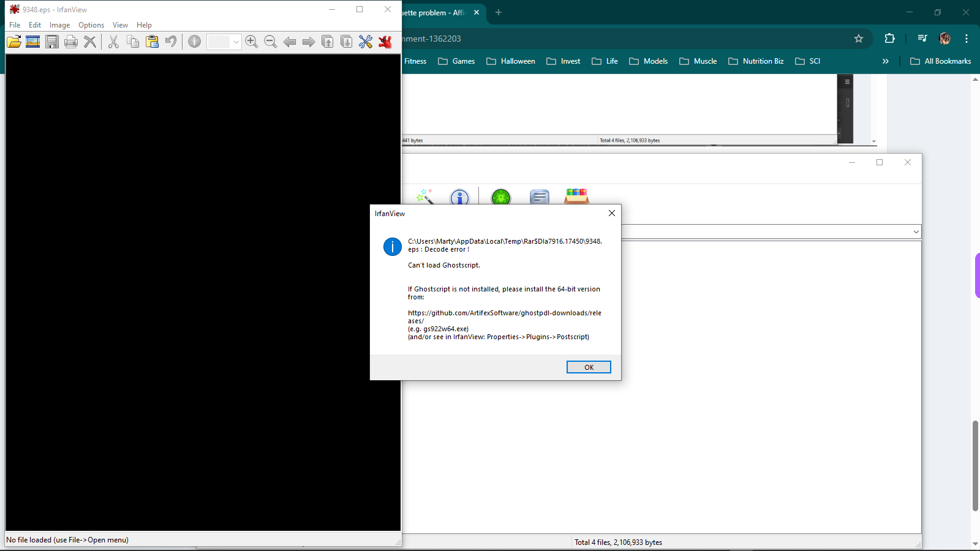Open the Invest bookmark folder

point(563,61)
